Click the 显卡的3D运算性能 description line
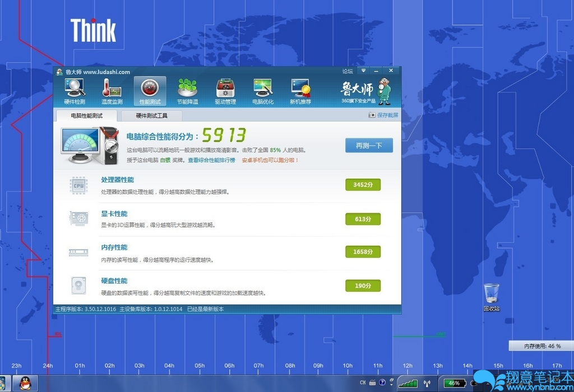Image resolution: width=574 pixels, height=392 pixels. pos(158,225)
